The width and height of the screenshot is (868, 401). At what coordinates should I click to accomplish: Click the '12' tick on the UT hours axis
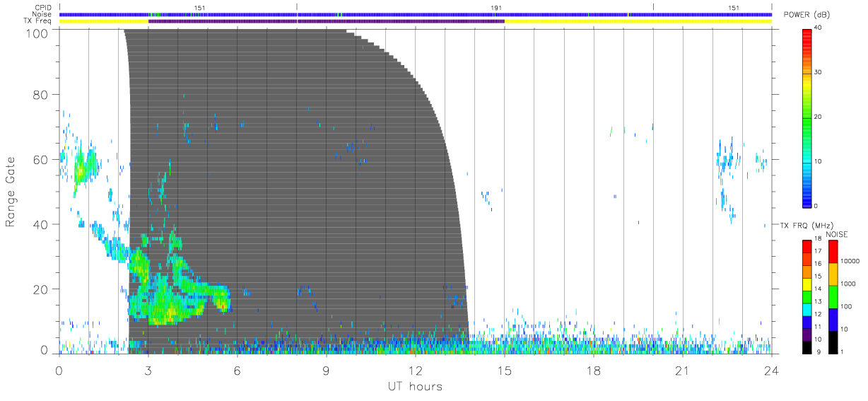(x=415, y=370)
